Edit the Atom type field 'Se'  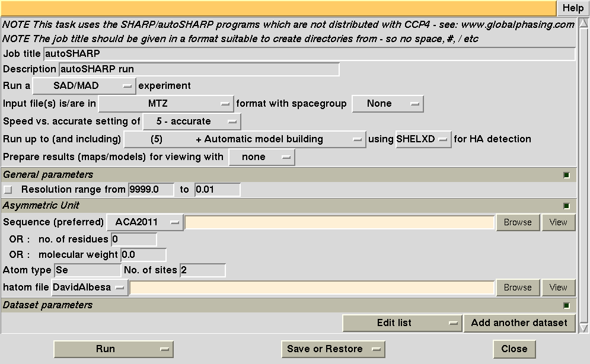point(87,270)
